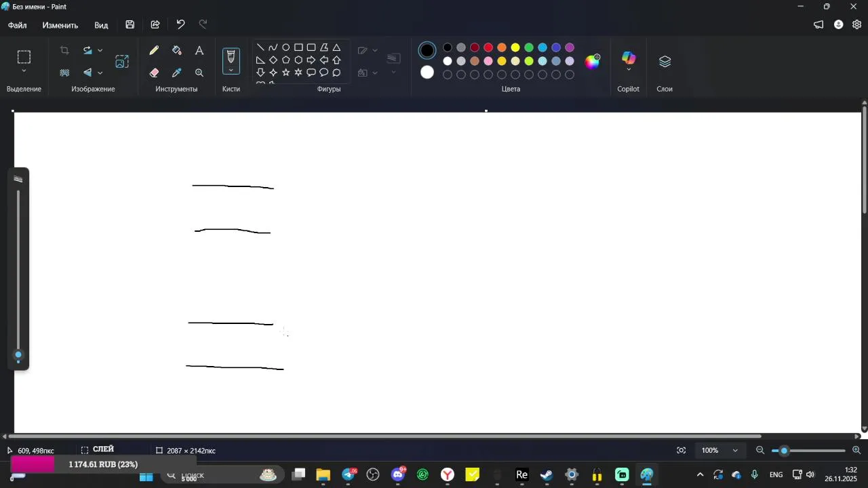Select the Brushes tool icon
Screen dimensions: 868x488
tap(231, 56)
